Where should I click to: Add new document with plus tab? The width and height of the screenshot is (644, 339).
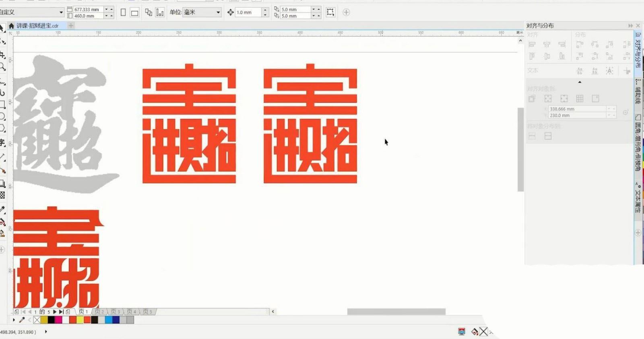(x=71, y=25)
